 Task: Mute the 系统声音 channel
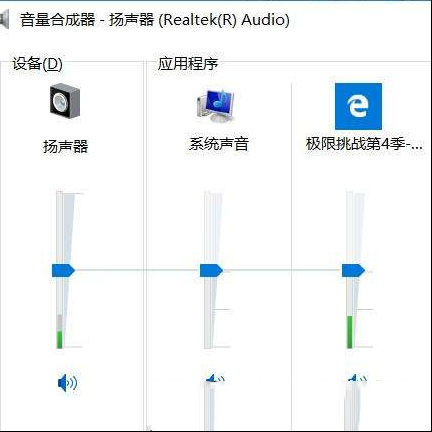pos(215,379)
